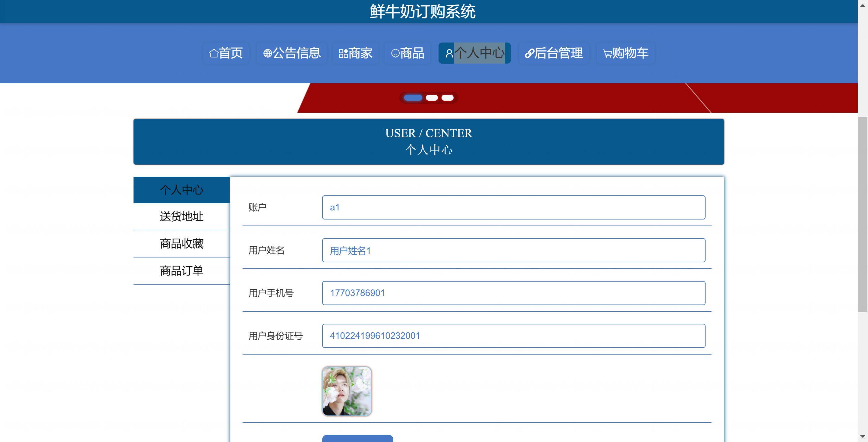Select the first blue carousel indicator
Viewport: 868px width, 442px height.
(413, 98)
